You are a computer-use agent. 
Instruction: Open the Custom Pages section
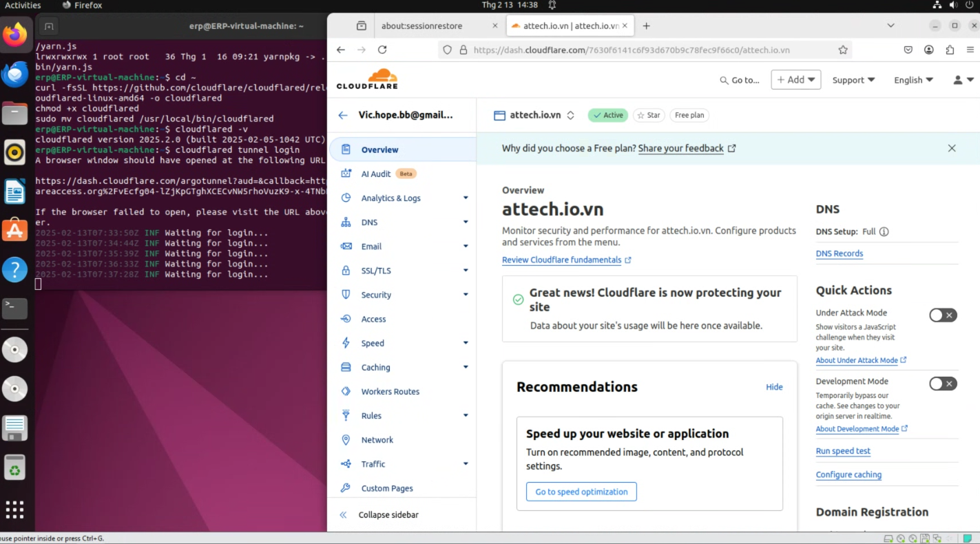pos(386,488)
